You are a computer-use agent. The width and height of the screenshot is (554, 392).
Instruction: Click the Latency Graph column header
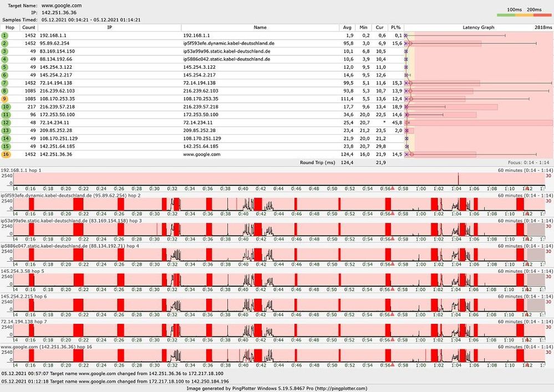pyautogui.click(x=479, y=28)
